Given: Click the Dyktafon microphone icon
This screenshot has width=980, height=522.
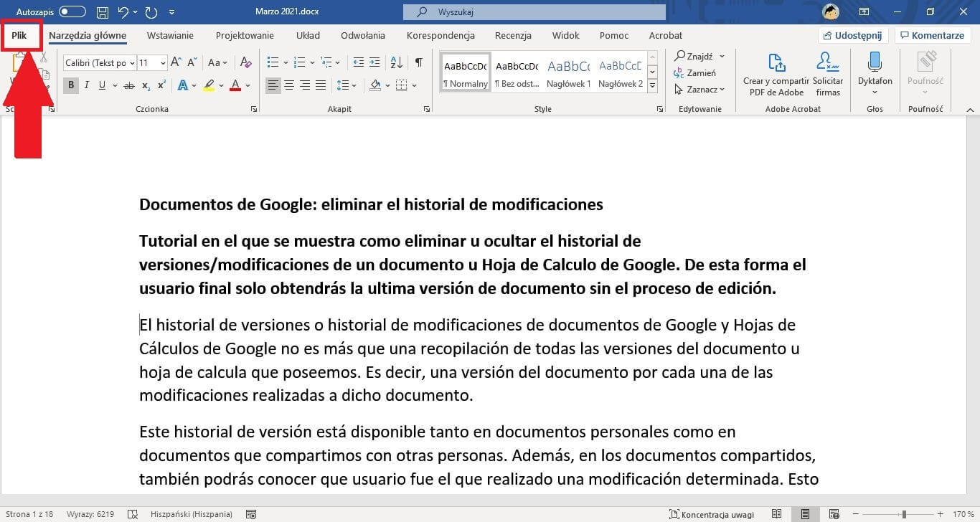Looking at the screenshot, I should pos(875,63).
